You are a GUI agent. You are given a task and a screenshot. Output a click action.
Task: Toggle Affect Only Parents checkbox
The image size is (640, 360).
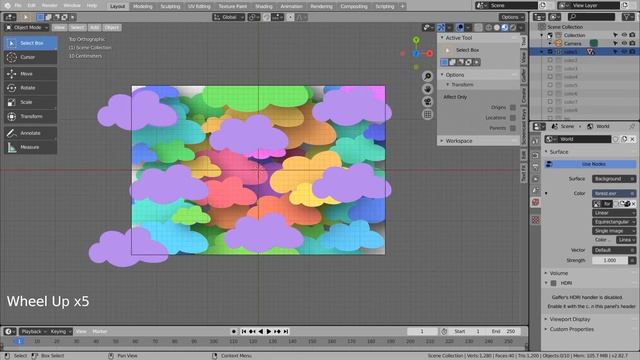pyautogui.click(x=513, y=128)
